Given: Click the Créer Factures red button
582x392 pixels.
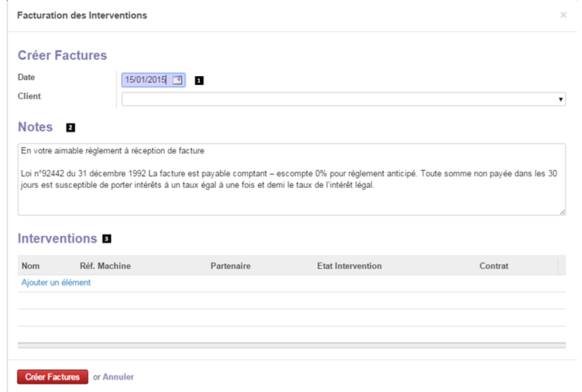Looking at the screenshot, I should [x=53, y=376].
